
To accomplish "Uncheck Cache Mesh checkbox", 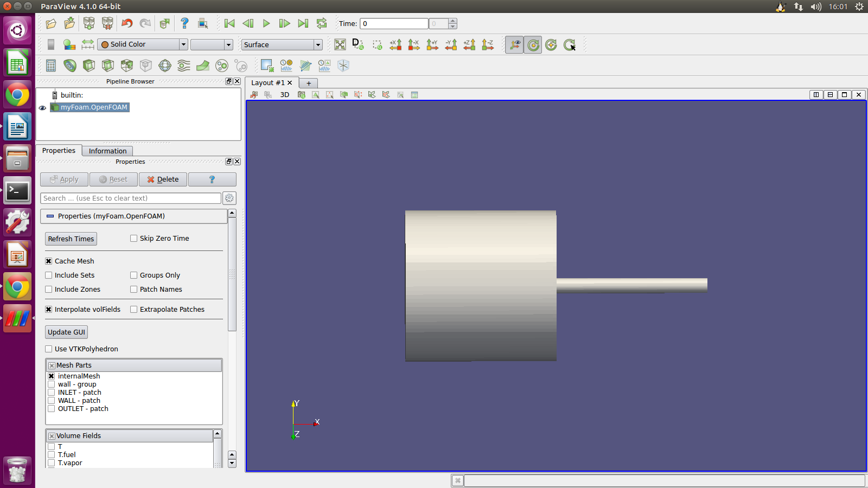I will 49,261.
